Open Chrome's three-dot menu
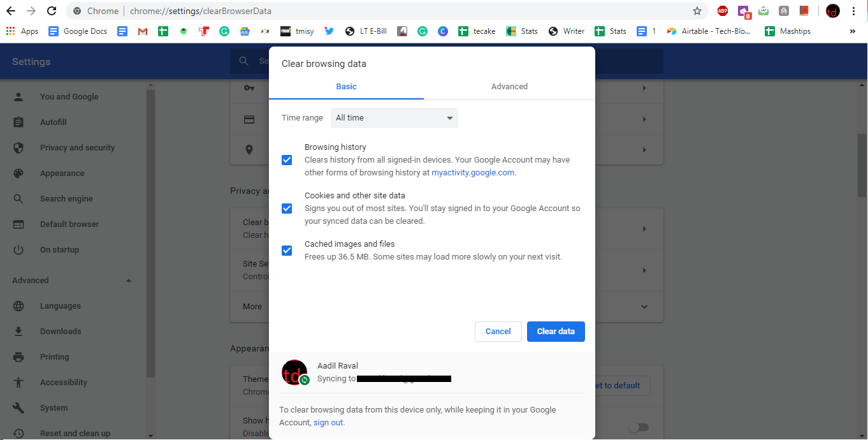868x440 pixels. tap(854, 11)
